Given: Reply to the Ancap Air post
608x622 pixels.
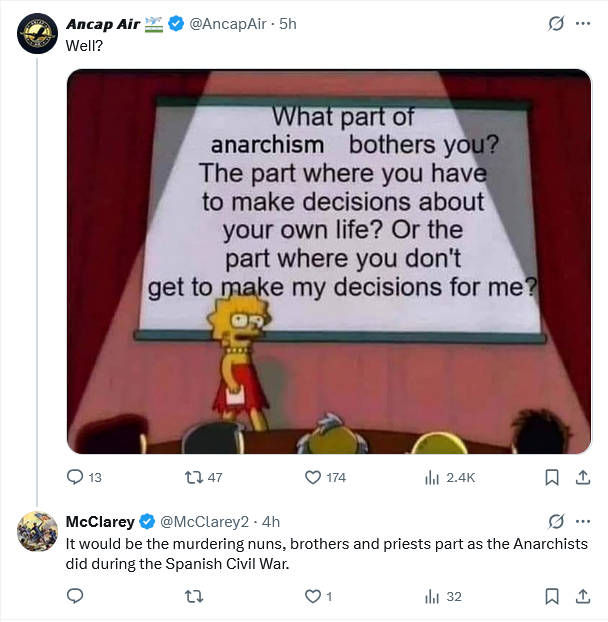Looking at the screenshot, I should pyautogui.click(x=75, y=478).
